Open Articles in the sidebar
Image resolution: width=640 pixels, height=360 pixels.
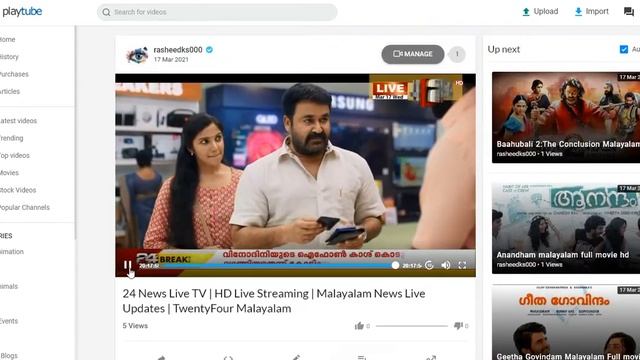[10, 91]
